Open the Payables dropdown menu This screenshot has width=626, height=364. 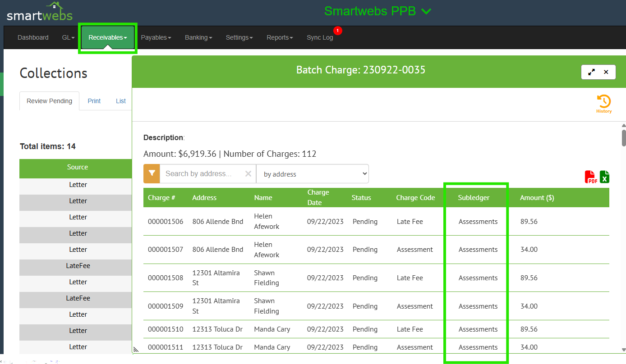coord(156,38)
